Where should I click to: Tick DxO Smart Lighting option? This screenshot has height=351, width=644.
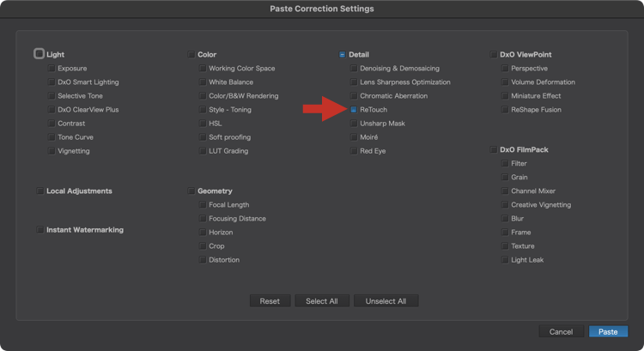[51, 82]
